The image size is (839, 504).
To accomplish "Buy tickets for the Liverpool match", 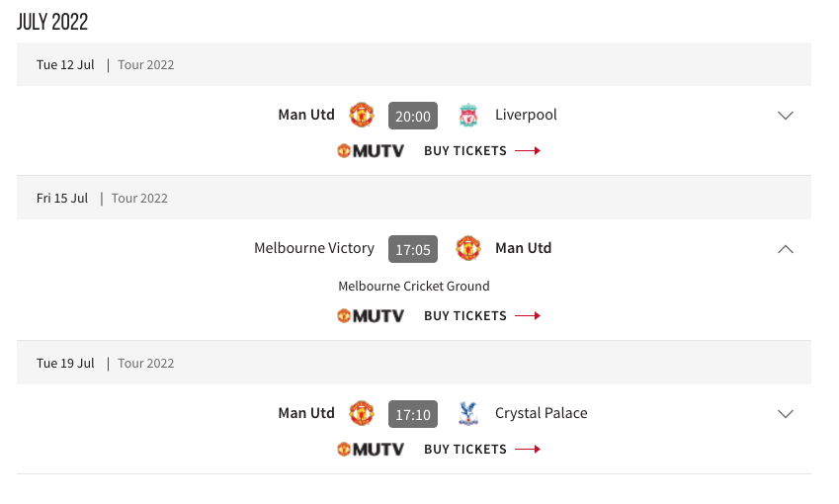I will click(482, 151).
